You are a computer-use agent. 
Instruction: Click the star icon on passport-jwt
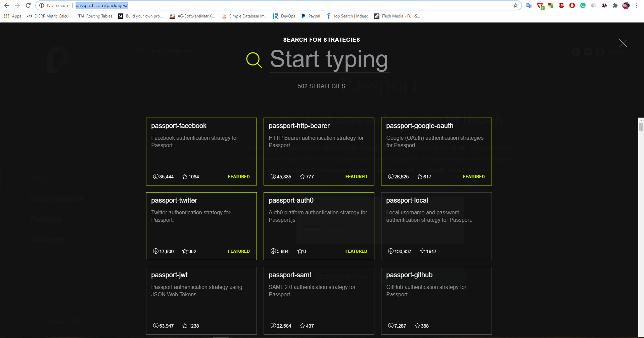[185, 326]
